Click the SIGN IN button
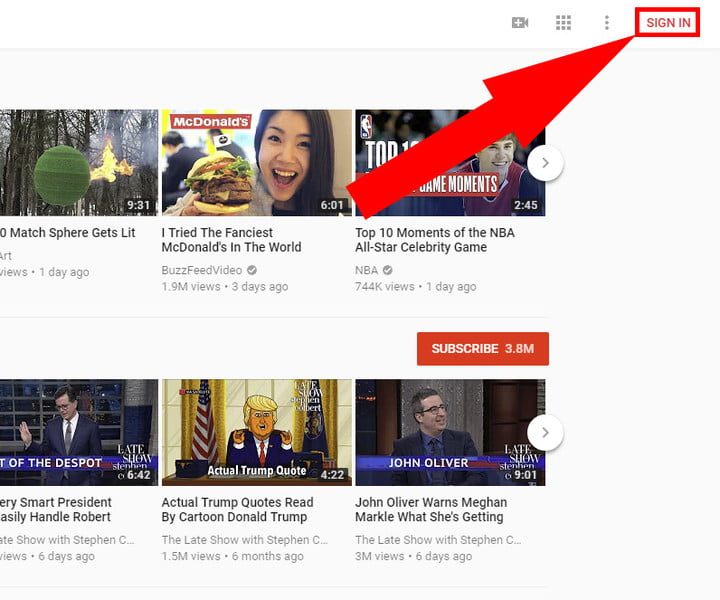 point(668,22)
